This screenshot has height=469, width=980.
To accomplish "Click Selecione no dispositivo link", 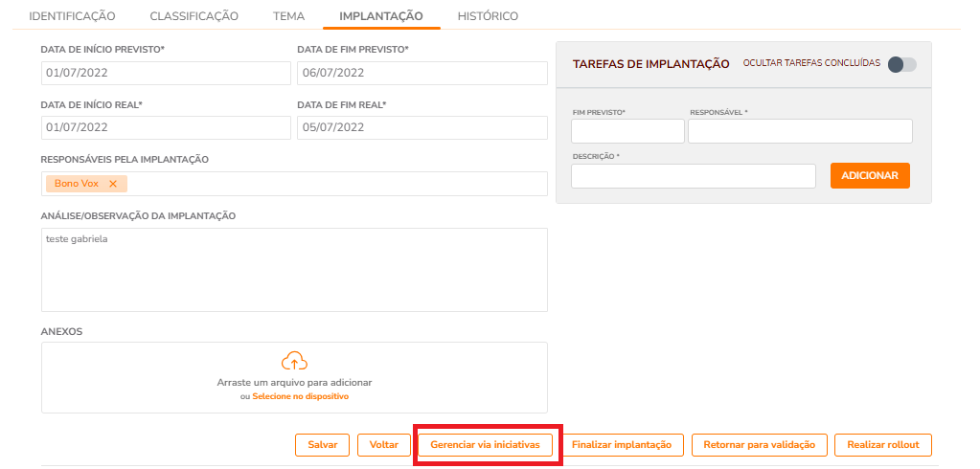I will click(x=301, y=396).
